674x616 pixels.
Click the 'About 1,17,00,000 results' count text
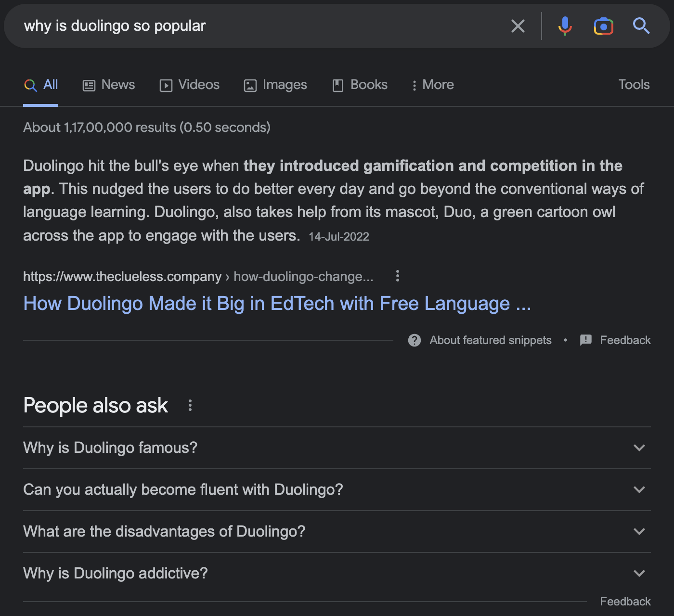pos(147,128)
